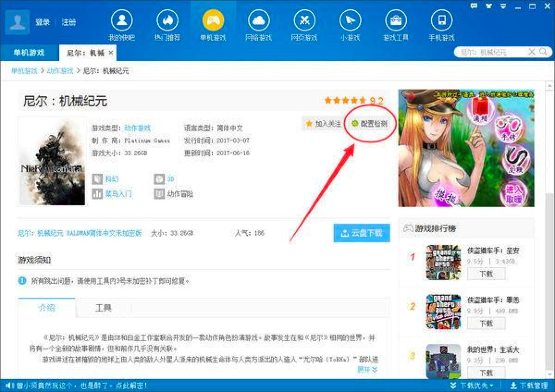Click 游戏大小 33.26GB value

pyautogui.click(x=136, y=153)
